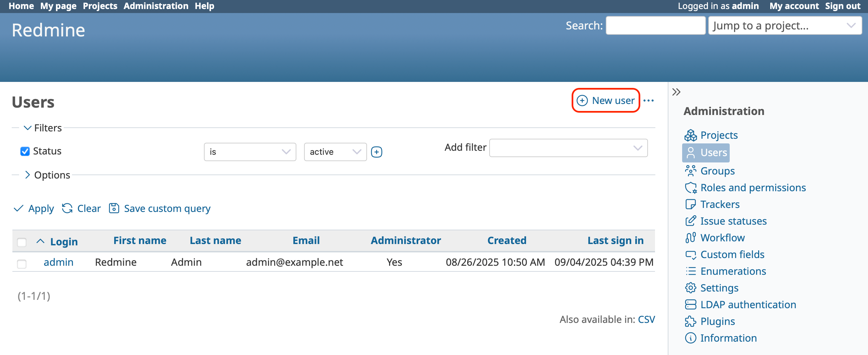This screenshot has height=355, width=868.
Task: Click the Workflow icon in the sidebar
Action: coord(690,238)
